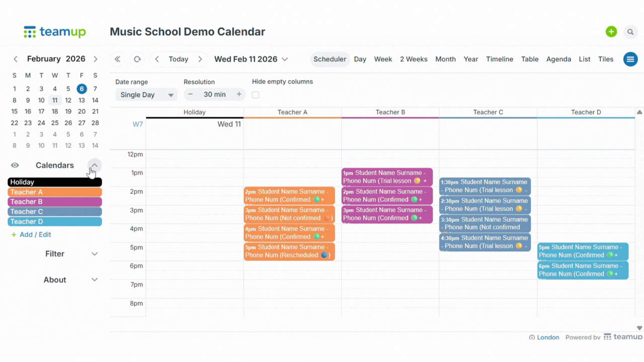Open the Single Day date range dropdown
This screenshot has width=644, height=362.
point(146,95)
